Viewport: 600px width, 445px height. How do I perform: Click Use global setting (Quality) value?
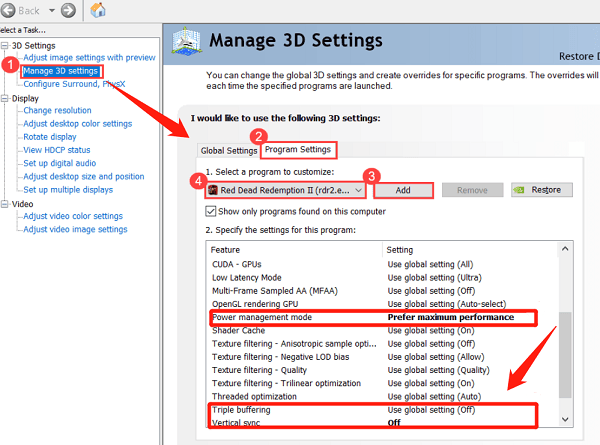pos(439,370)
